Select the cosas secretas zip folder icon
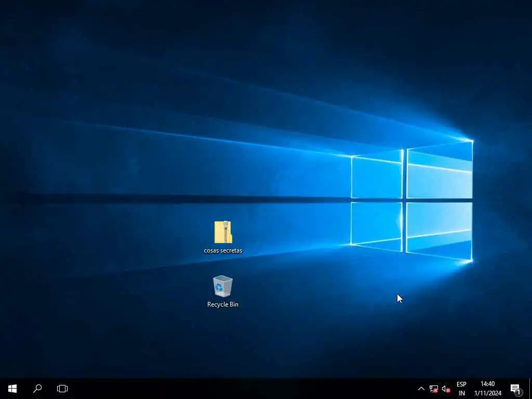This screenshot has width=532, height=399. pos(223,232)
